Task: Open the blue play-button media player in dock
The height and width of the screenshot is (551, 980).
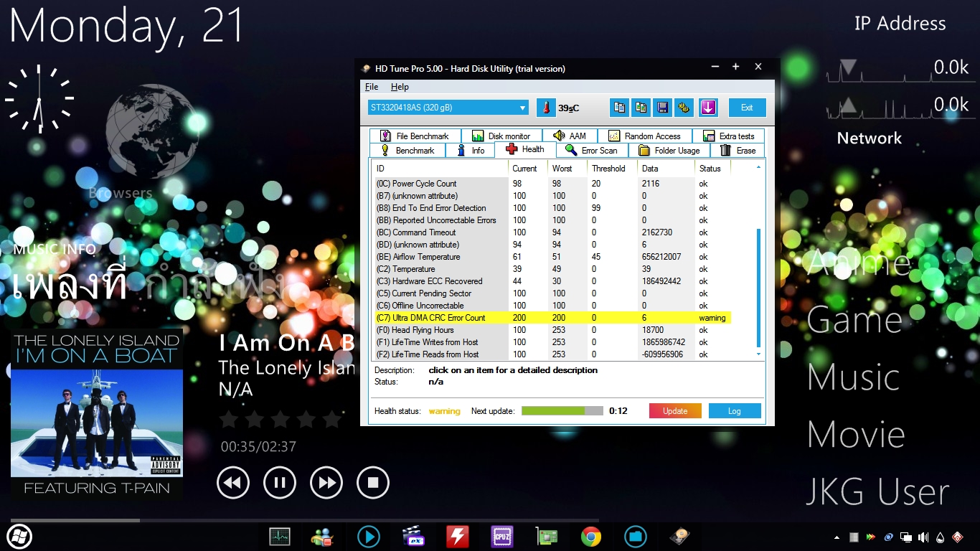Action: pos(368,537)
